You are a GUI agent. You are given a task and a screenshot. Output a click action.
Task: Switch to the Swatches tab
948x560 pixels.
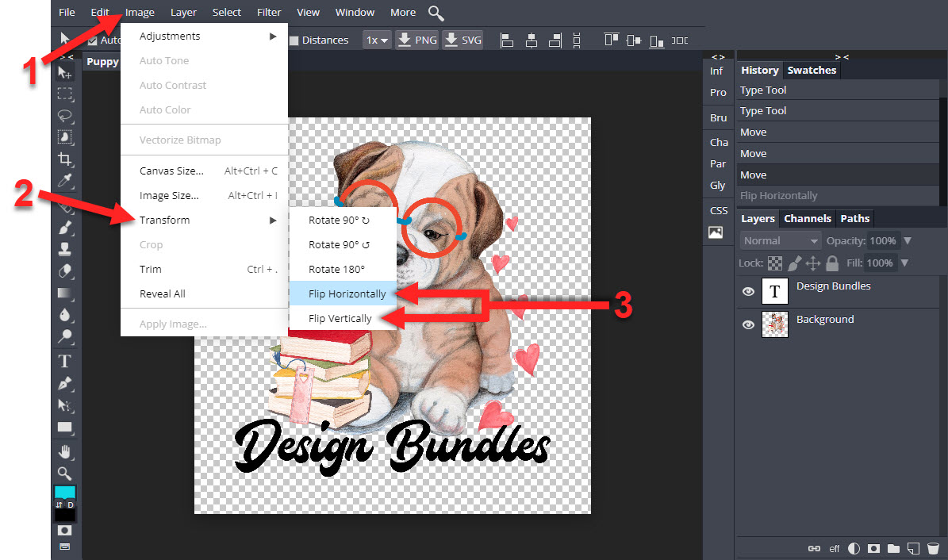pyautogui.click(x=812, y=70)
